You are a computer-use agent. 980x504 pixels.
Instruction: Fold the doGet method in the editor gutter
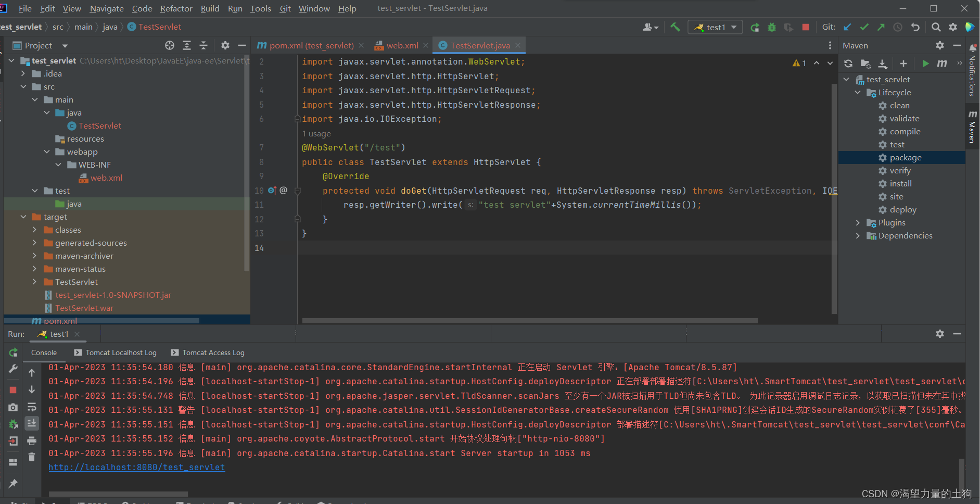click(298, 191)
